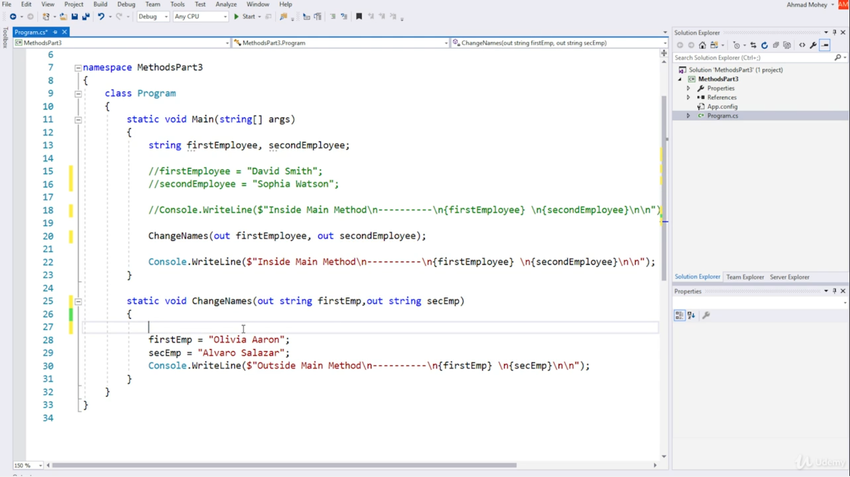Undo the last edit via toolbar
The image size is (850, 477).
click(x=101, y=17)
